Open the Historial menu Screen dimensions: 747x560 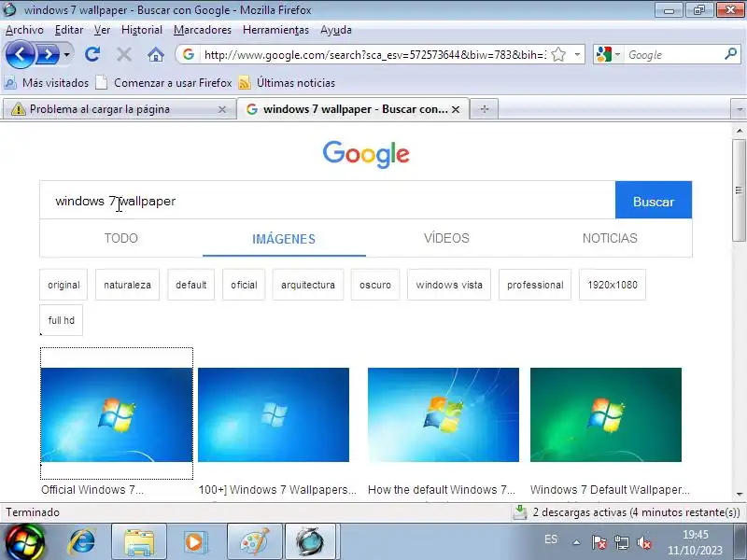tap(142, 30)
